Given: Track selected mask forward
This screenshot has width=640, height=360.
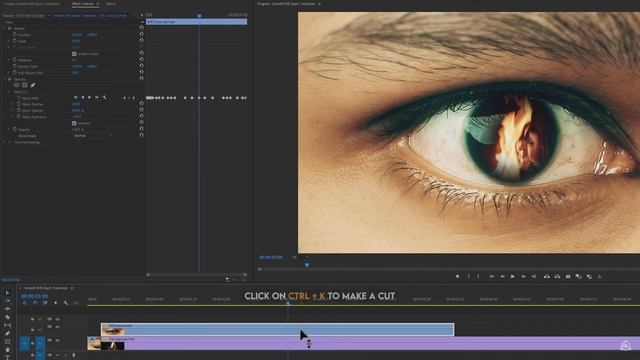Looking at the screenshot, I should click(x=89, y=98).
